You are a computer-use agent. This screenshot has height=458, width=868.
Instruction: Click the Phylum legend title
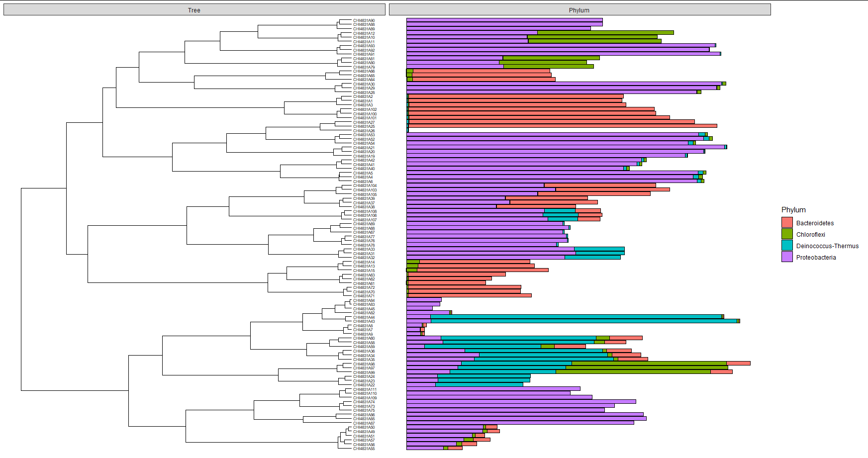794,209
